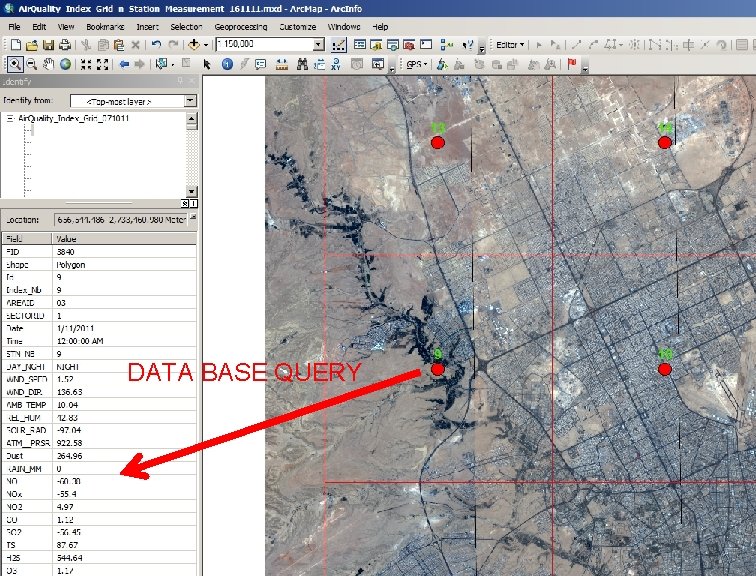Click the Field column header
The height and width of the screenshot is (576, 756).
pyautogui.click(x=27, y=239)
